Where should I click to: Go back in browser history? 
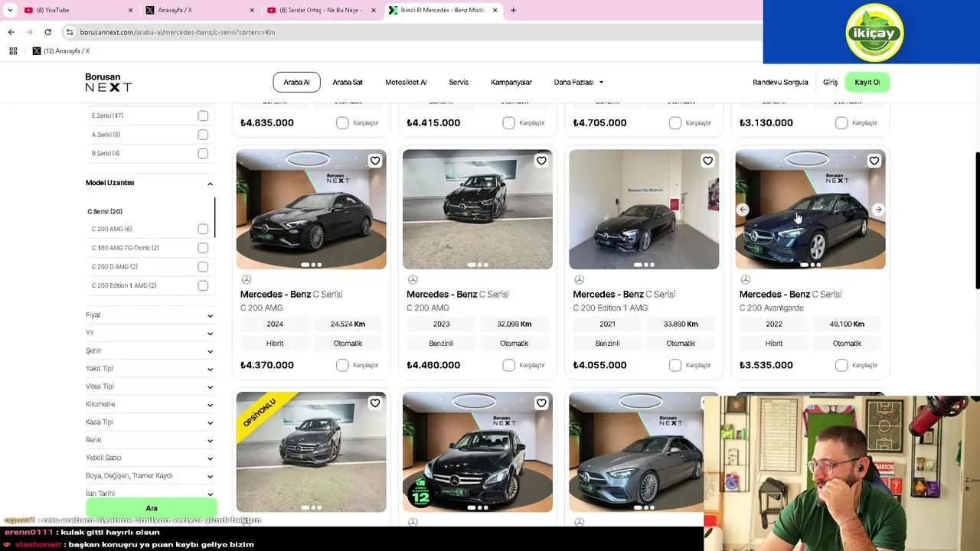pyautogui.click(x=11, y=32)
